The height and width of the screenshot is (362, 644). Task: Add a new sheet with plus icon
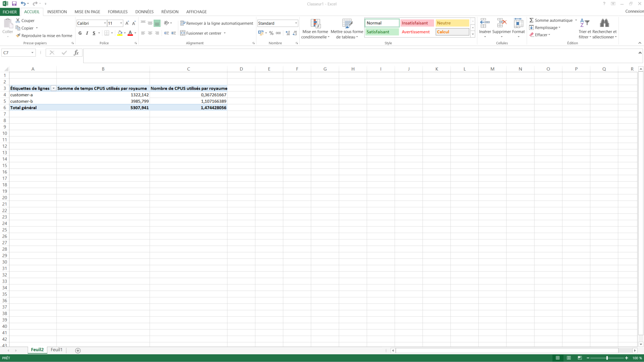(x=78, y=350)
